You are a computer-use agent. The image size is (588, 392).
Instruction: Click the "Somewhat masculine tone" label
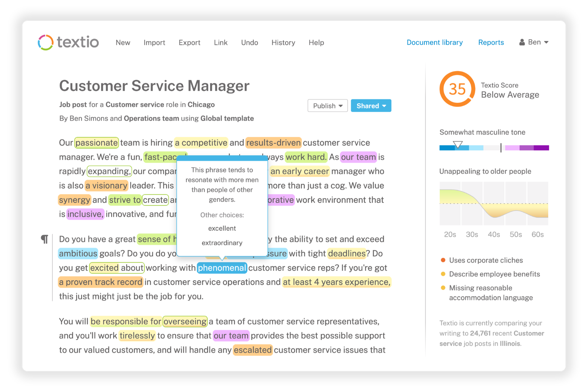(x=482, y=132)
